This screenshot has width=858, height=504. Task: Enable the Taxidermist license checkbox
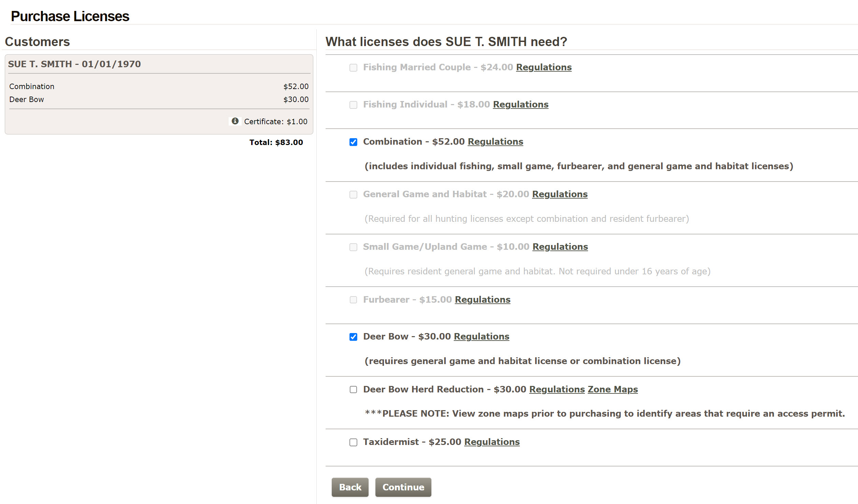pos(353,442)
